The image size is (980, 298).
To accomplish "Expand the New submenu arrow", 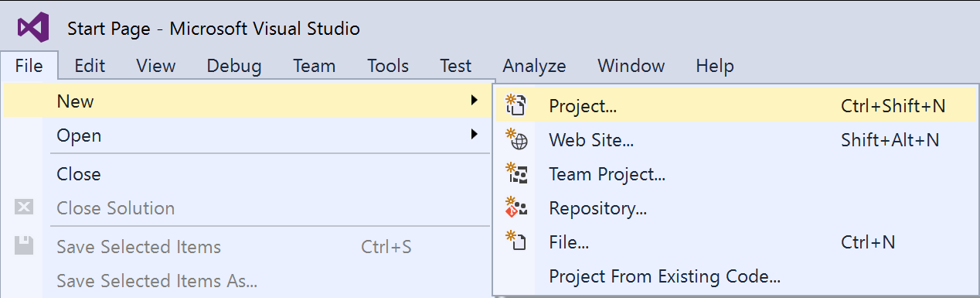I will pyautogui.click(x=474, y=101).
